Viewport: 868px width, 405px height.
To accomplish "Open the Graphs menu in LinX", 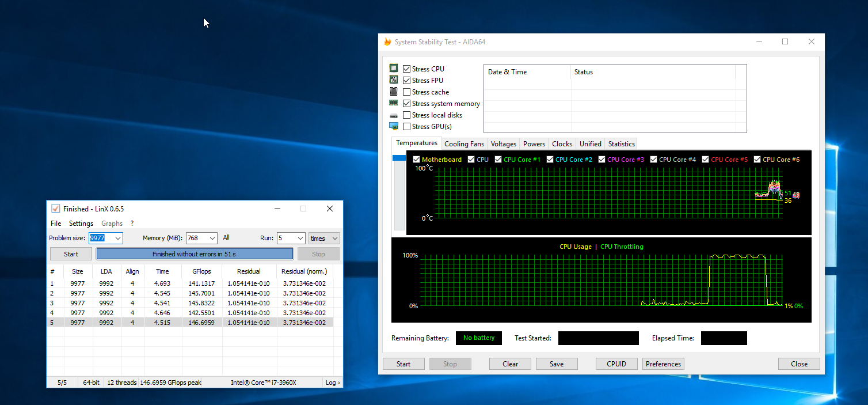I will [x=112, y=224].
